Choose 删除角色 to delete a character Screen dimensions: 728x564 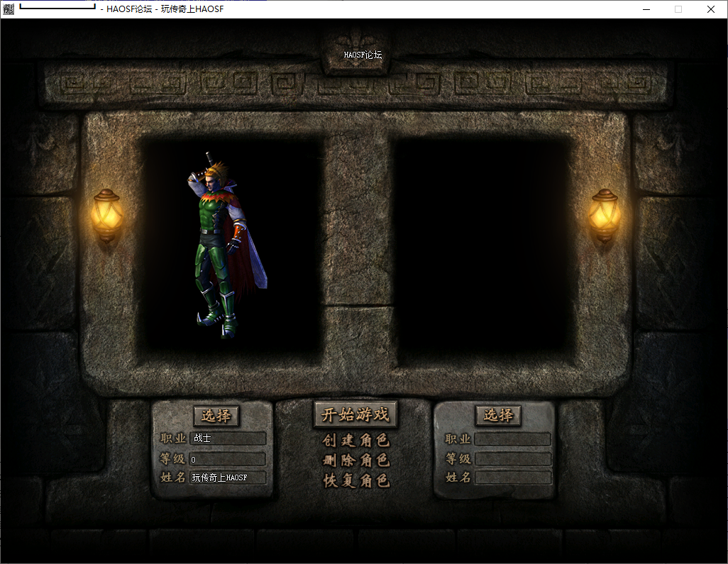coord(355,460)
